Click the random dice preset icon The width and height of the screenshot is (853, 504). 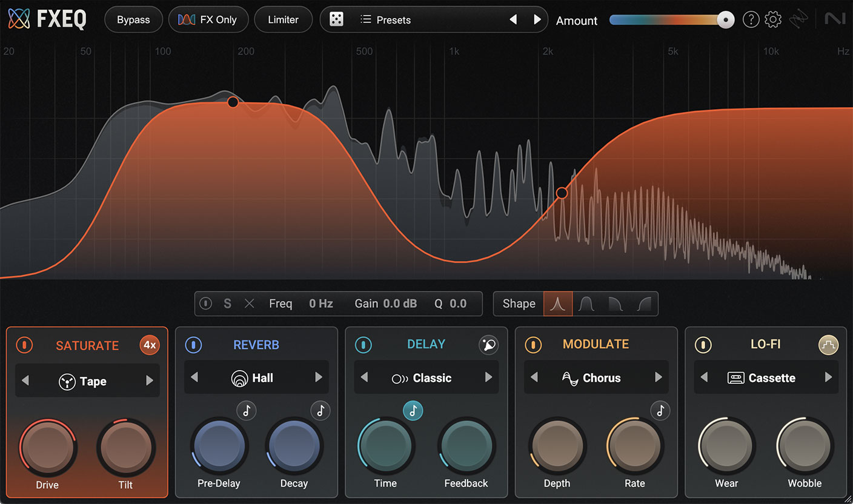point(336,20)
